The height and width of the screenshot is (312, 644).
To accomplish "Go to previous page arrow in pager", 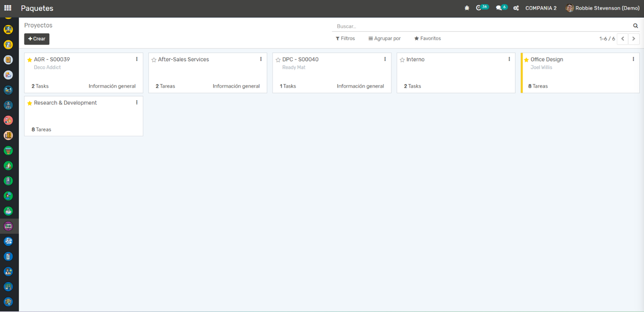I will coord(622,39).
